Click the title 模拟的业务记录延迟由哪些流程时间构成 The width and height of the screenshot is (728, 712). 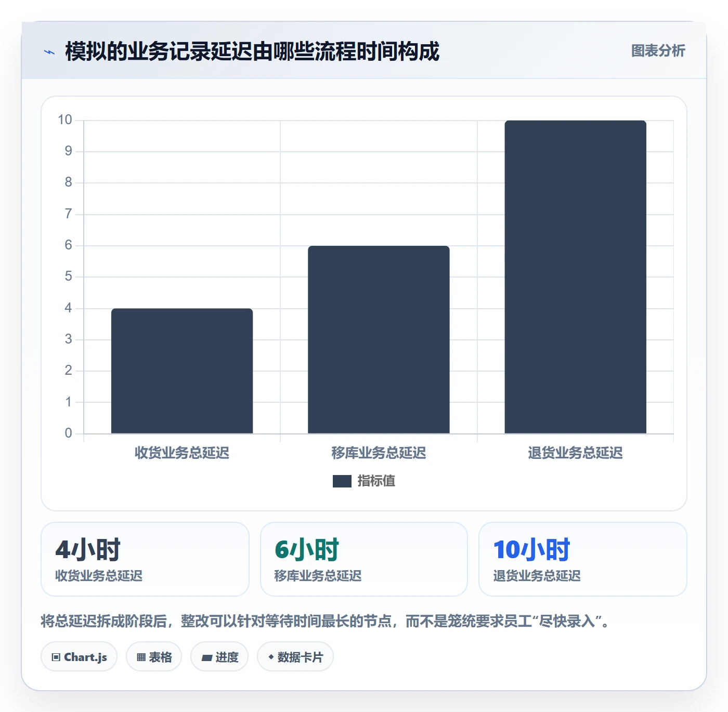(x=252, y=51)
